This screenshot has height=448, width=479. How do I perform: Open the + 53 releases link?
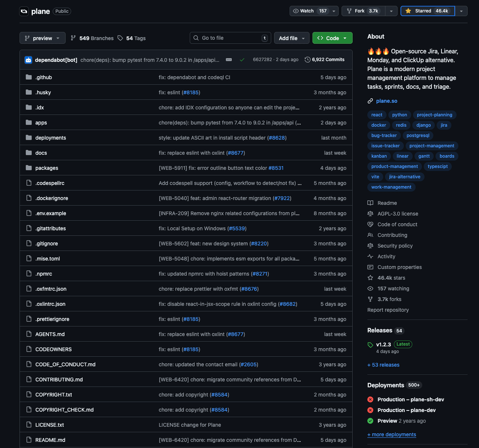tap(383, 365)
